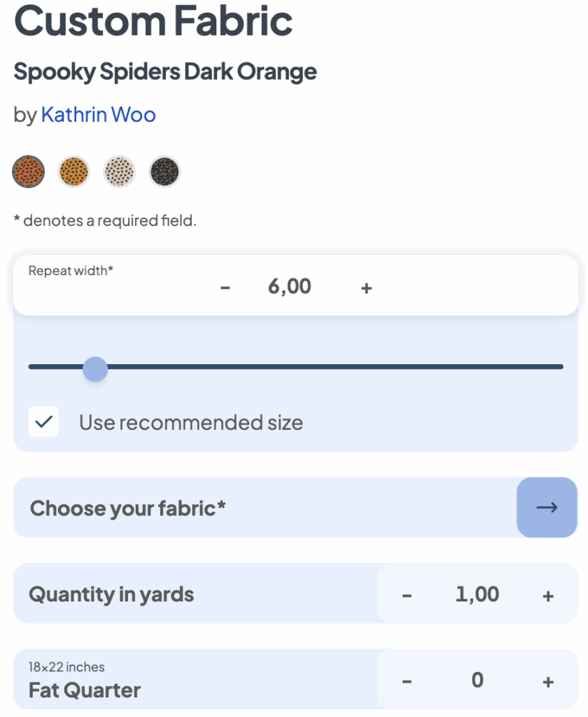Increase quantity in yards
The image size is (588, 717).
[548, 596]
